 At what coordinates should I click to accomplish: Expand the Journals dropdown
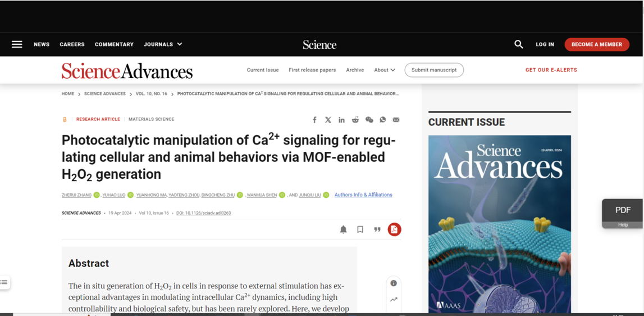[x=163, y=44]
